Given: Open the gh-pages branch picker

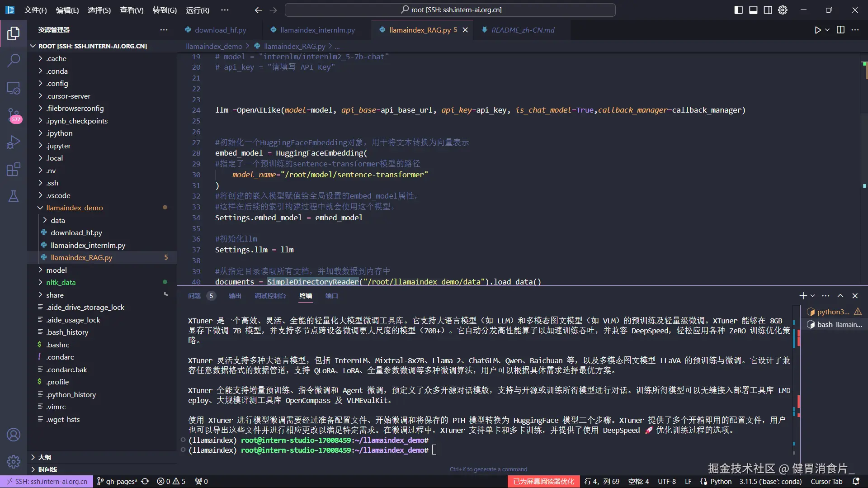Looking at the screenshot, I should point(117,481).
